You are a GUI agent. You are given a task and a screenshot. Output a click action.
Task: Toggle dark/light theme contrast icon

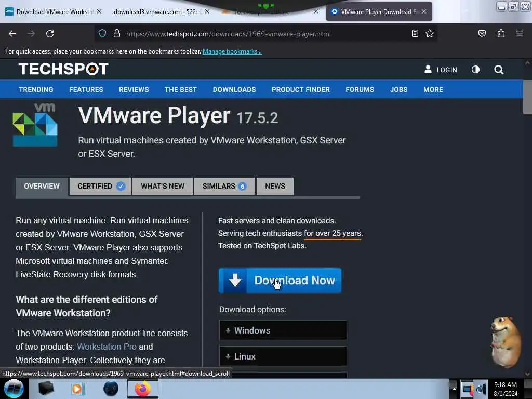coord(475,70)
